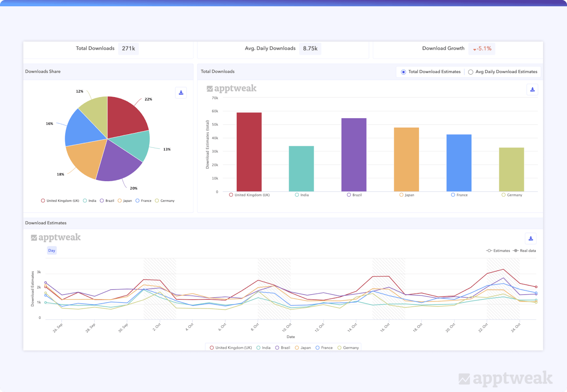This screenshot has width=567, height=392.
Task: Click the Download Growth -5.1% badge
Action: tap(482, 49)
